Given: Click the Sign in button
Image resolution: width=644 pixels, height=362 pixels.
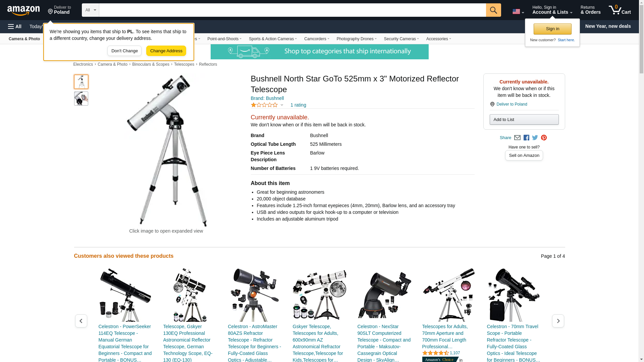Looking at the screenshot, I should (x=552, y=29).
